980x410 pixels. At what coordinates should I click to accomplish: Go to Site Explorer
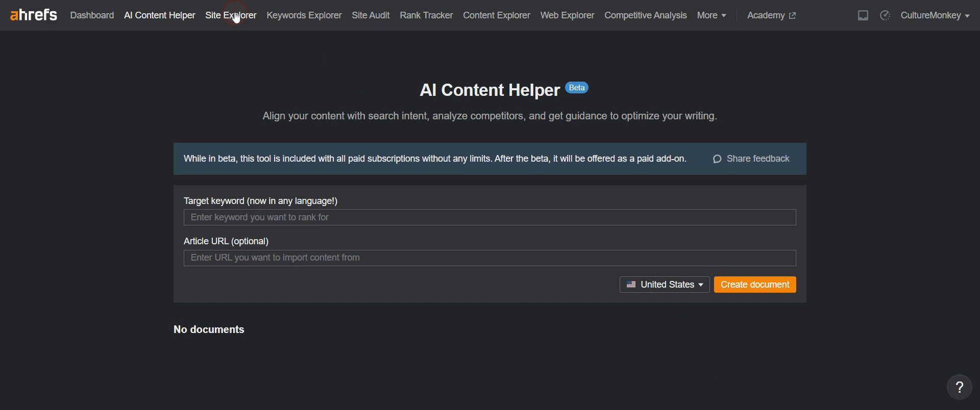click(x=231, y=15)
